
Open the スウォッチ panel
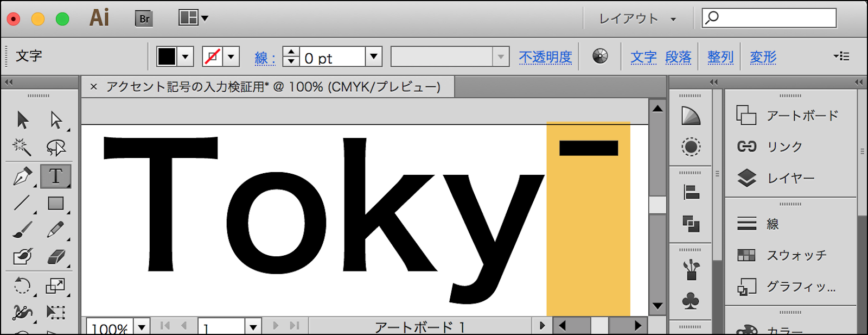tap(795, 255)
